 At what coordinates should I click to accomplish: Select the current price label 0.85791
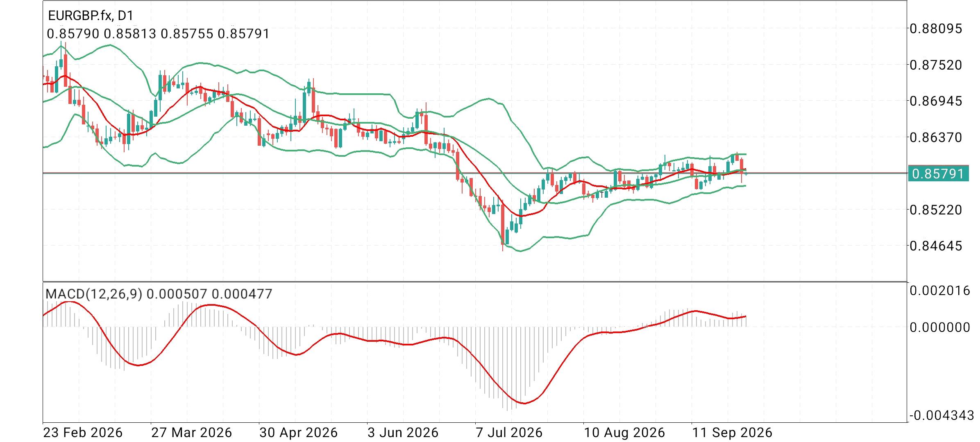938,174
